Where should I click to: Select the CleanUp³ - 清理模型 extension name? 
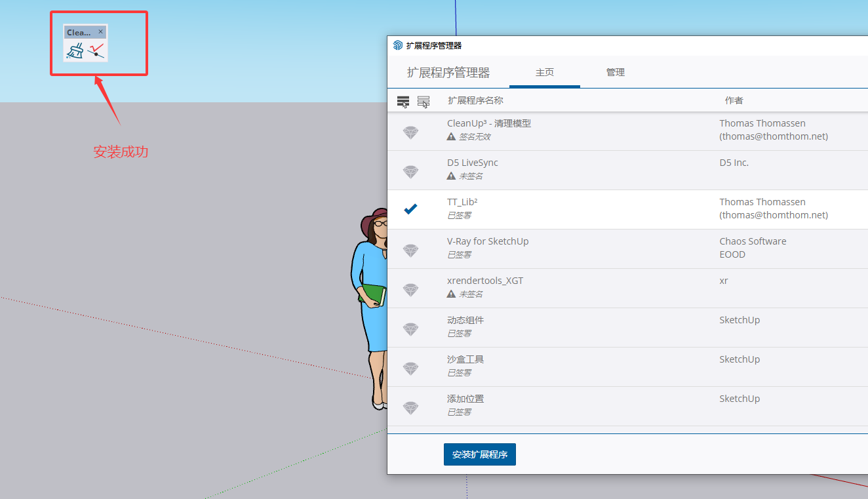point(489,123)
